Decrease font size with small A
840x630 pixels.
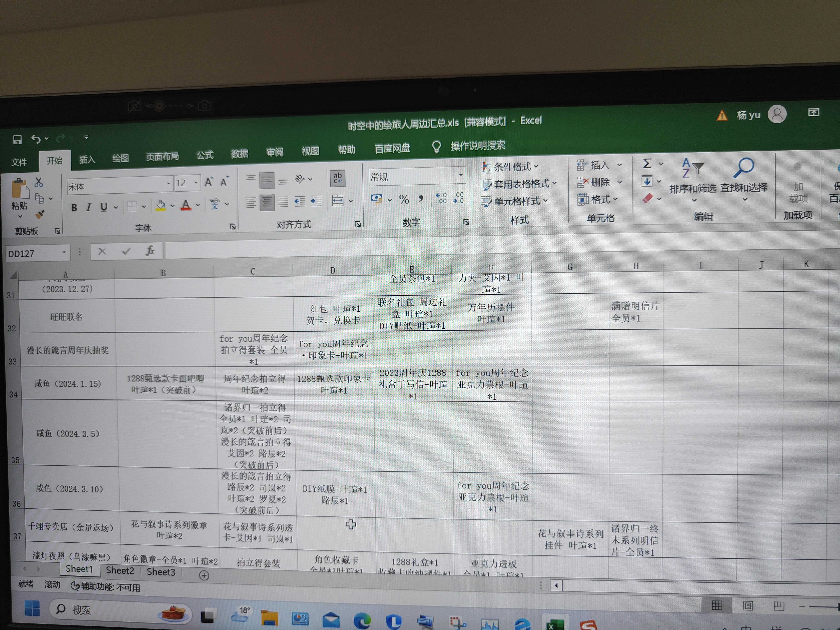(224, 182)
